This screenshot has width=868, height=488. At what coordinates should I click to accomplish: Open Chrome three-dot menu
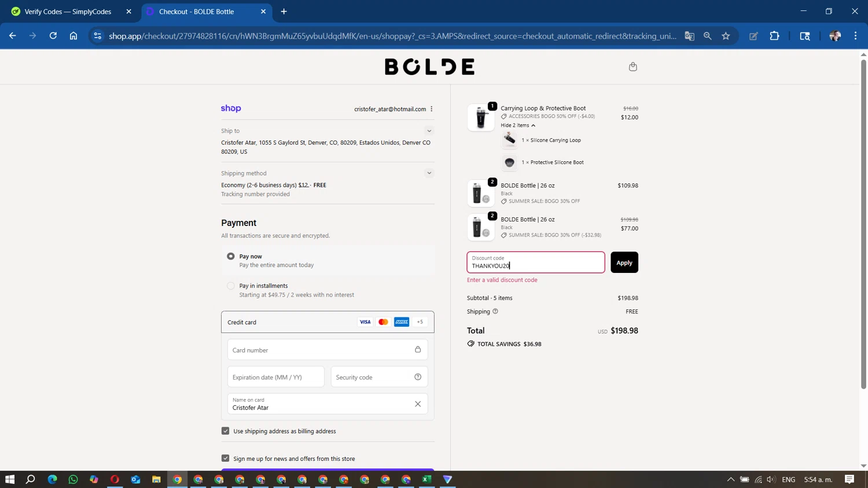[x=855, y=36]
